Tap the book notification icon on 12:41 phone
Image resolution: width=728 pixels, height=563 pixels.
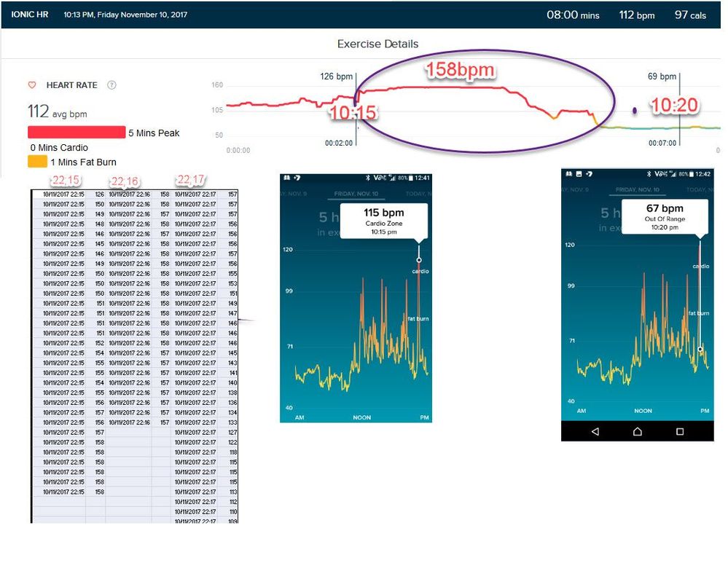287,178
